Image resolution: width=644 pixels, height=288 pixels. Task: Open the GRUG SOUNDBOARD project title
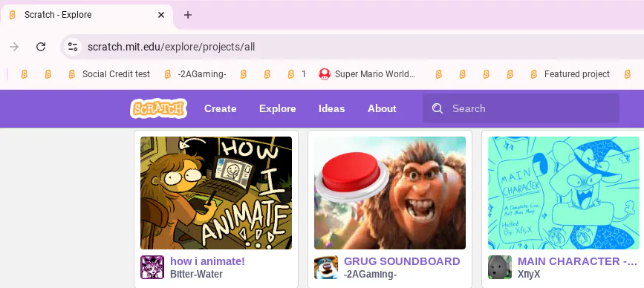tap(402, 261)
